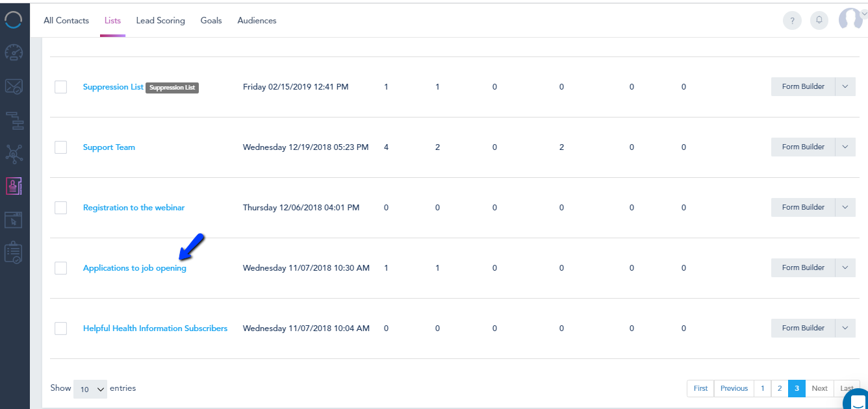The height and width of the screenshot is (409, 868).
Task: Open the Show entries count dropdown
Action: point(91,389)
